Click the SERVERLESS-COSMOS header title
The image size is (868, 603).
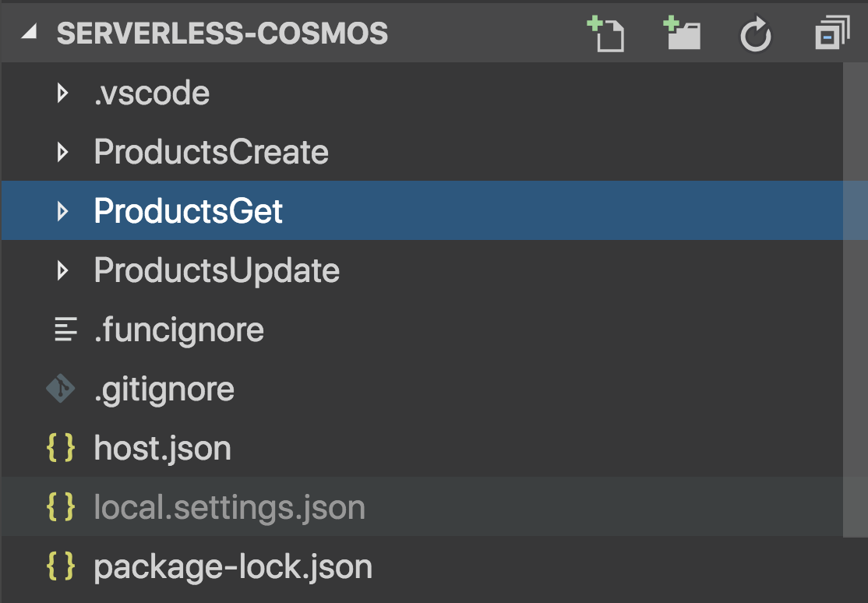(x=222, y=33)
